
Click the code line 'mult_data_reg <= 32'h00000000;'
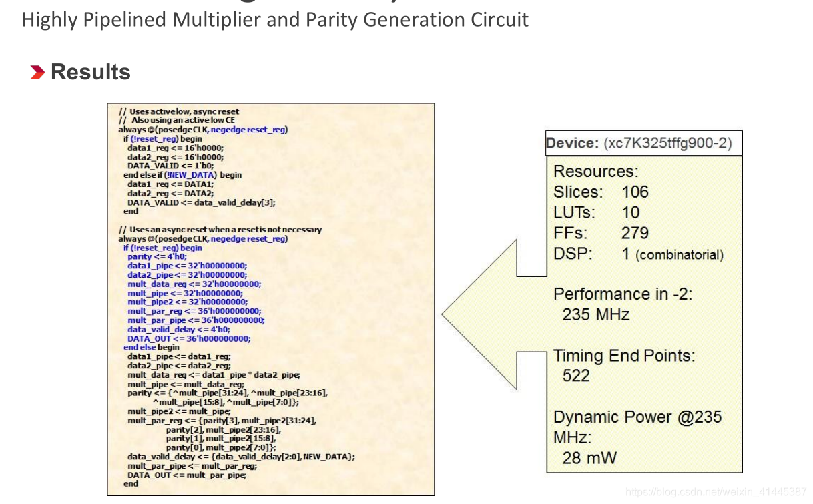point(194,284)
